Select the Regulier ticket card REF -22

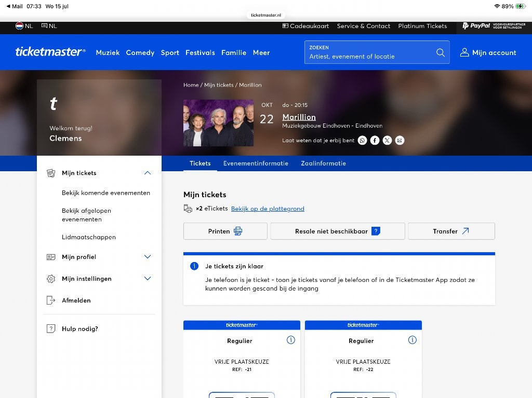363,359
